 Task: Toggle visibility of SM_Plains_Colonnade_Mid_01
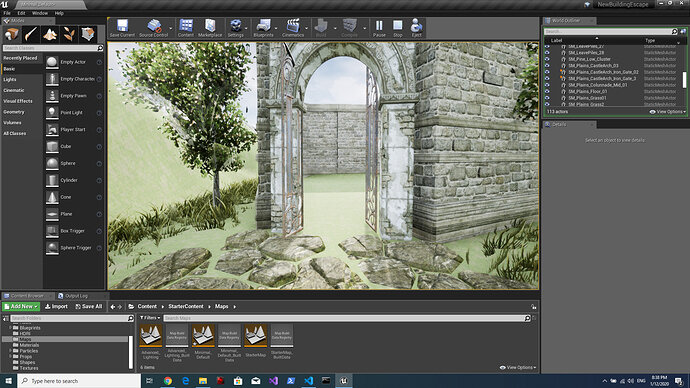pyautogui.click(x=547, y=85)
